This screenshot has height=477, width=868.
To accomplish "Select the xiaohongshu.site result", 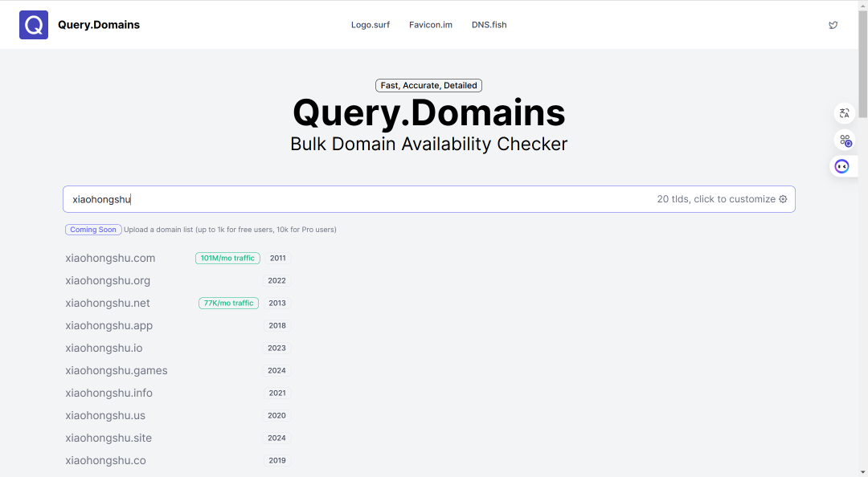I will pos(108,438).
